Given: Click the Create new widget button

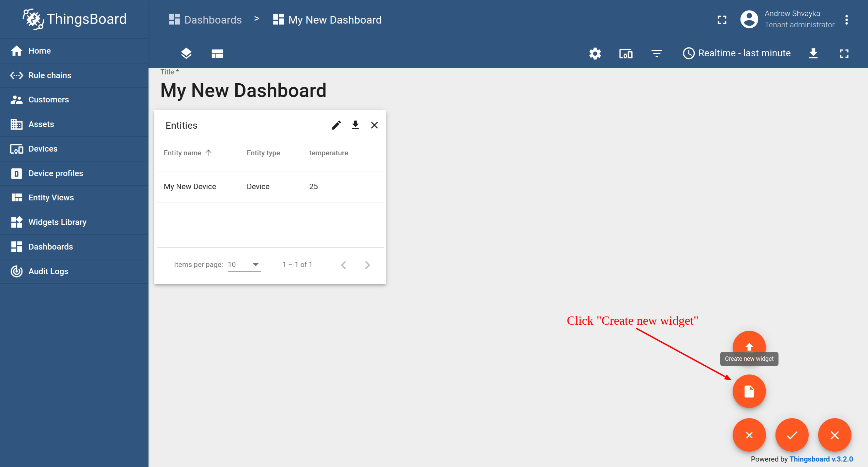Looking at the screenshot, I should (749, 391).
